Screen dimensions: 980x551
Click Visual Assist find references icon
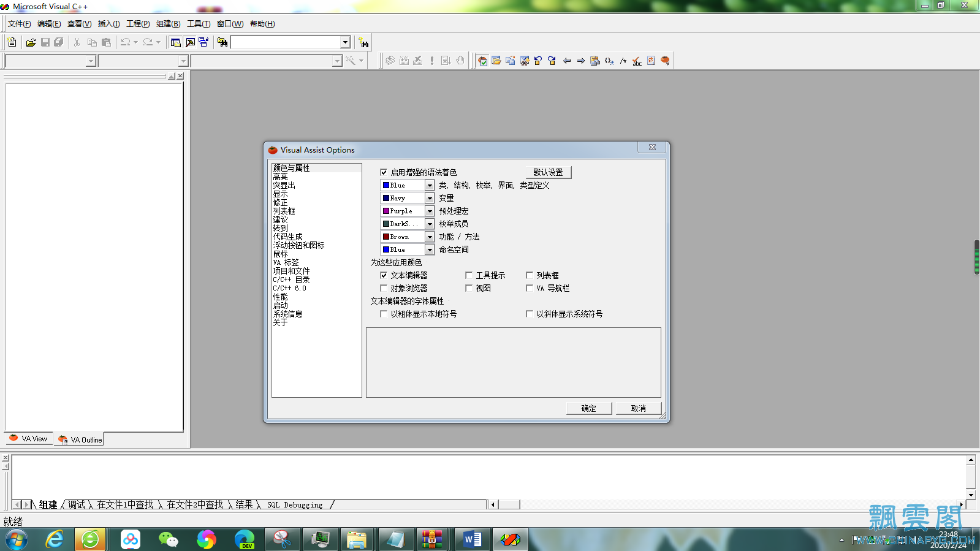tap(525, 61)
